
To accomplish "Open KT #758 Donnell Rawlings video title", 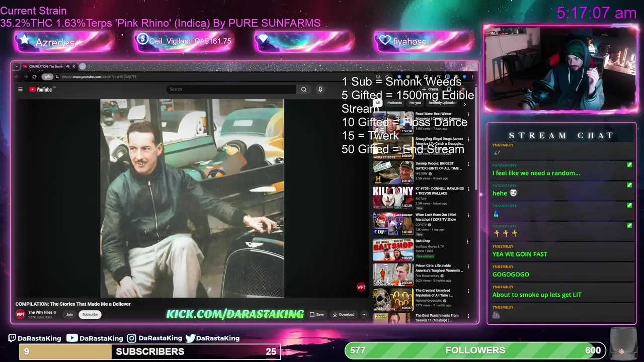I will coord(440,191).
